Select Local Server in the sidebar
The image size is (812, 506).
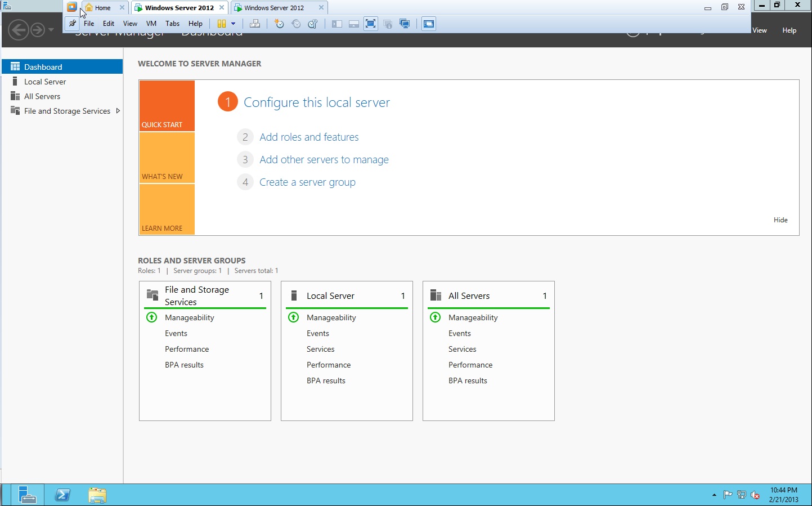click(x=45, y=82)
